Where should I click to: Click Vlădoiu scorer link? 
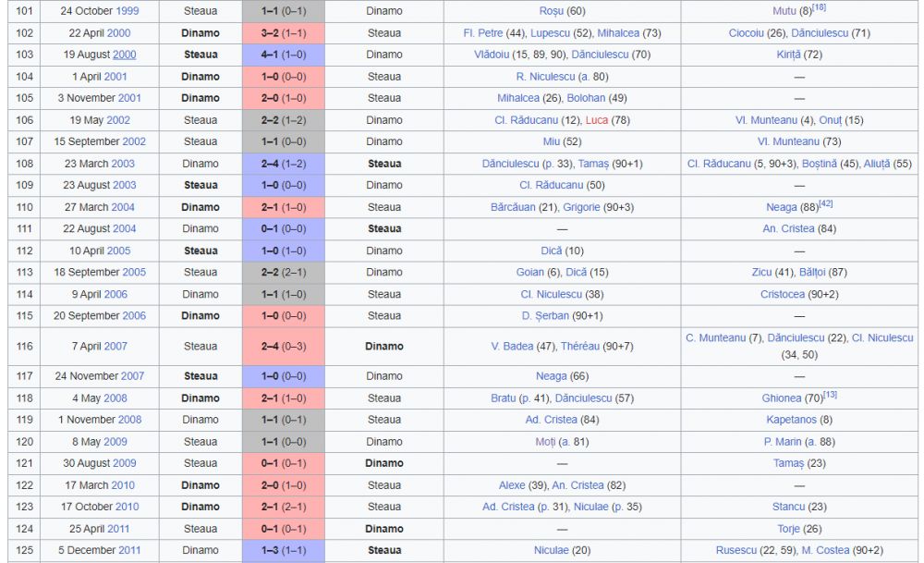click(492, 55)
